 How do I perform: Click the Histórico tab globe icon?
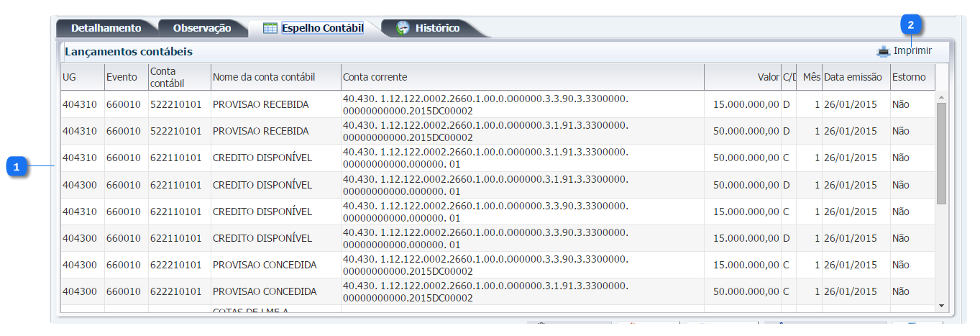pos(403,28)
